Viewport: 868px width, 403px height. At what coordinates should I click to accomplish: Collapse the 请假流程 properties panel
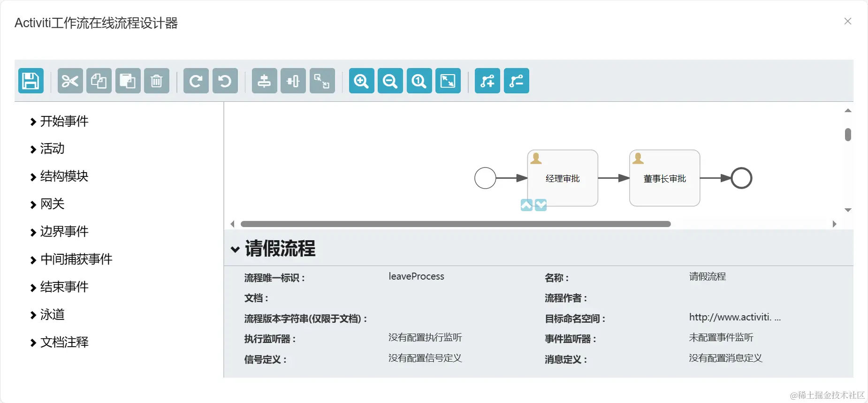coord(235,249)
